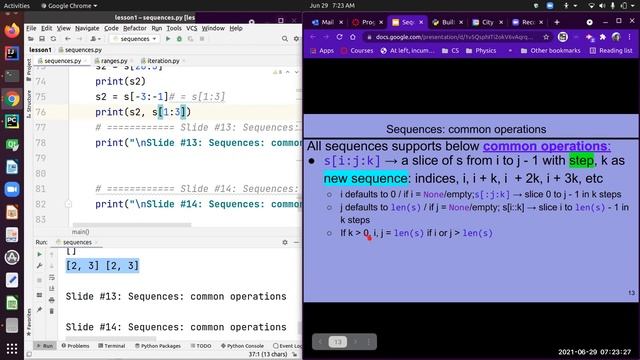Open Reading list button
This screenshot has width=640, height=360.
(x=611, y=51)
